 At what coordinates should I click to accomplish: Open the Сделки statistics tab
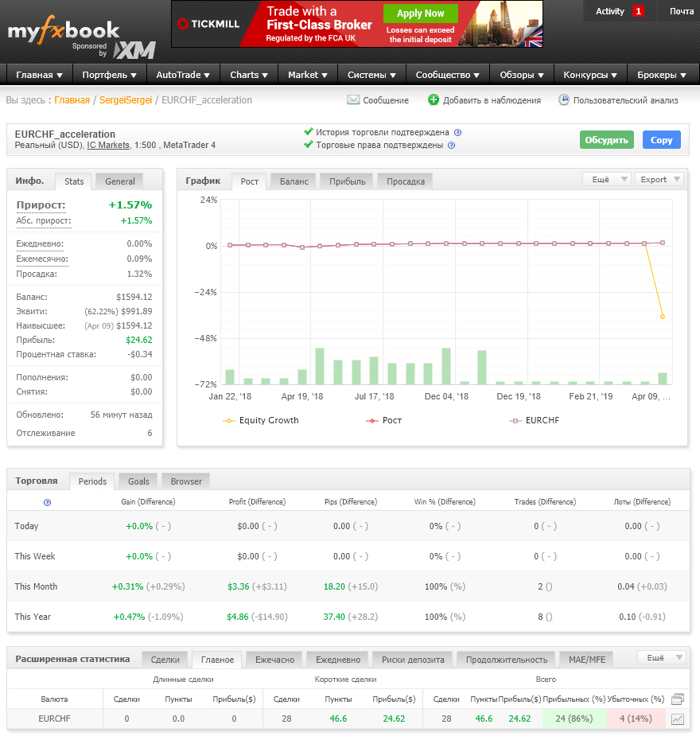(165, 660)
